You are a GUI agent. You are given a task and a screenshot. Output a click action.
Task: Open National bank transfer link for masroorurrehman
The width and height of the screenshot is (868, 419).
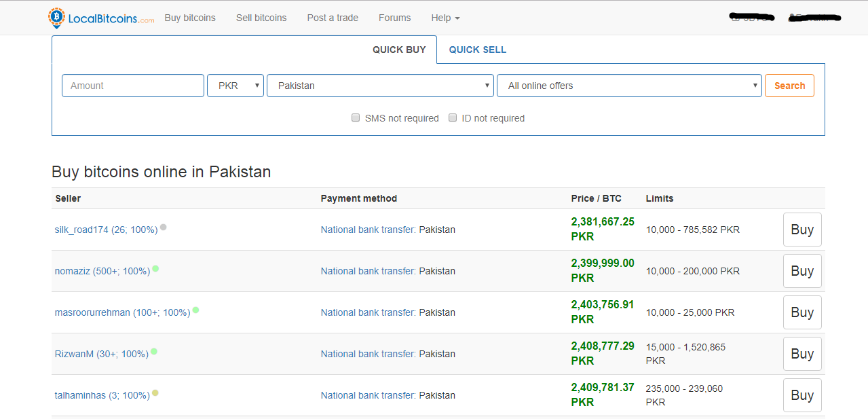point(369,312)
